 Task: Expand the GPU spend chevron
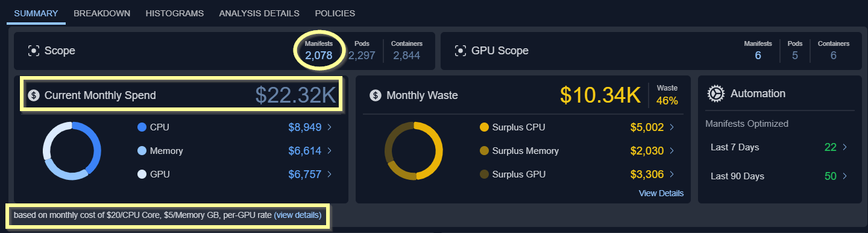coord(329,174)
